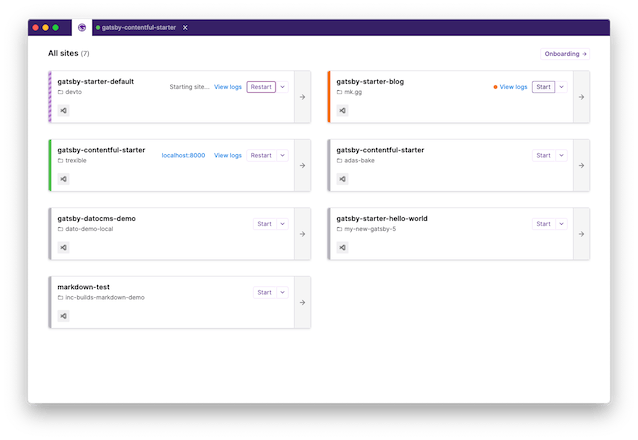
Task: Select the gatsby-starter-blog site title
Action: (x=370, y=81)
